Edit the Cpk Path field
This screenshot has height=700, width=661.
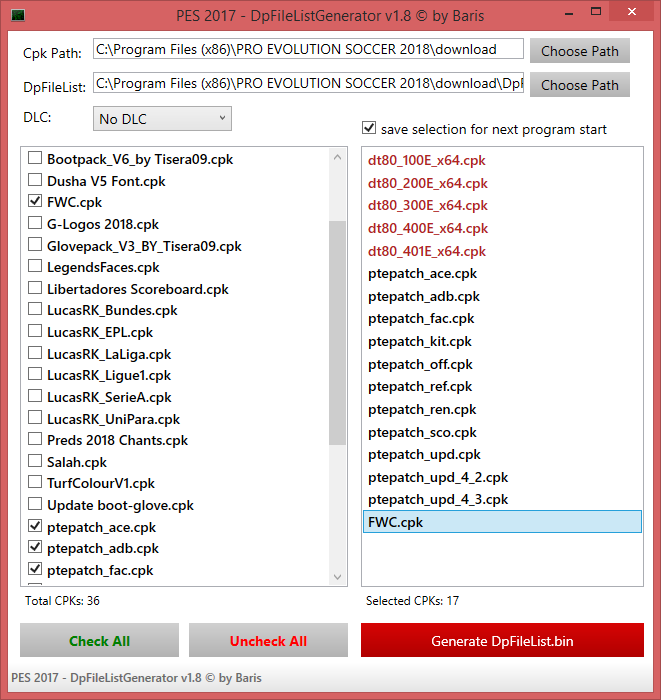[308, 49]
